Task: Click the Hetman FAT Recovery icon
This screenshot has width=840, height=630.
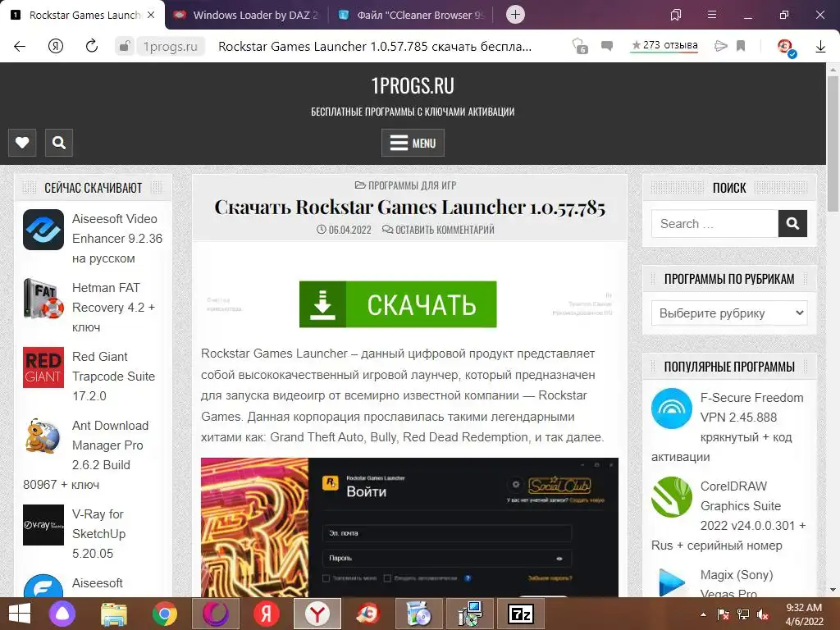Action: [43, 299]
